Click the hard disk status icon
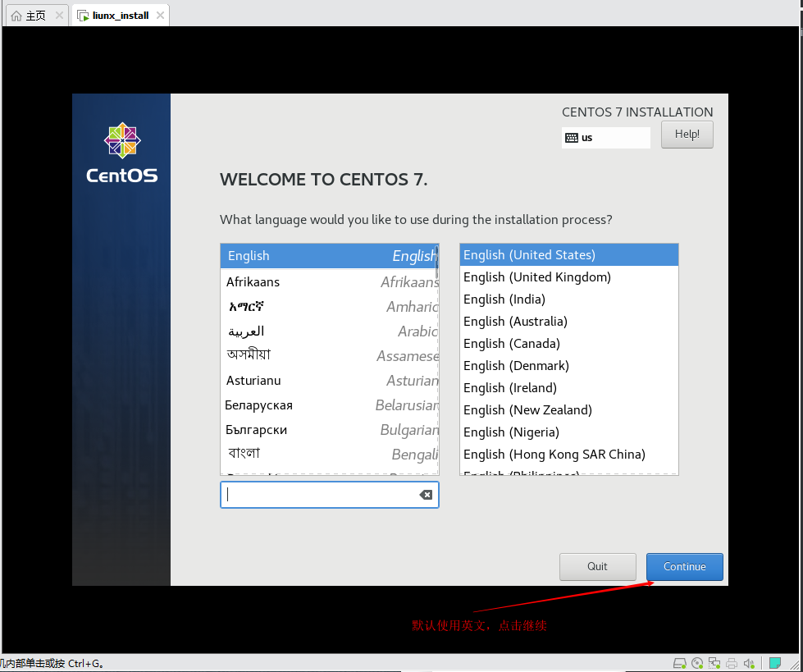The width and height of the screenshot is (803, 672). (679, 663)
